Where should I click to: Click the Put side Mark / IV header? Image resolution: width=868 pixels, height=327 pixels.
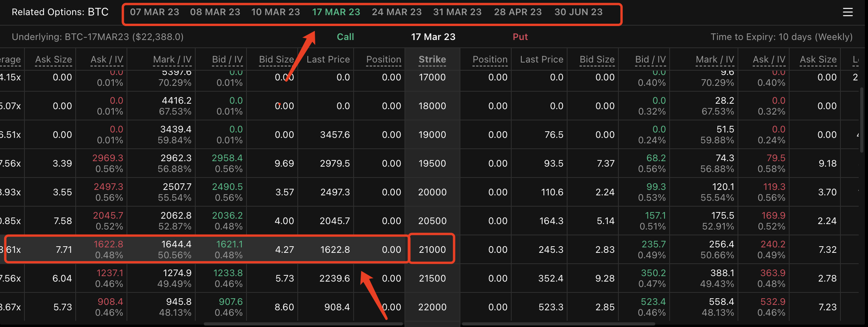715,59
